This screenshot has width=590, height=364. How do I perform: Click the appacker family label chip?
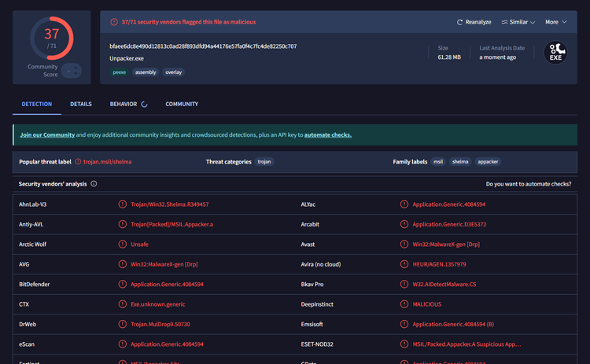click(488, 162)
